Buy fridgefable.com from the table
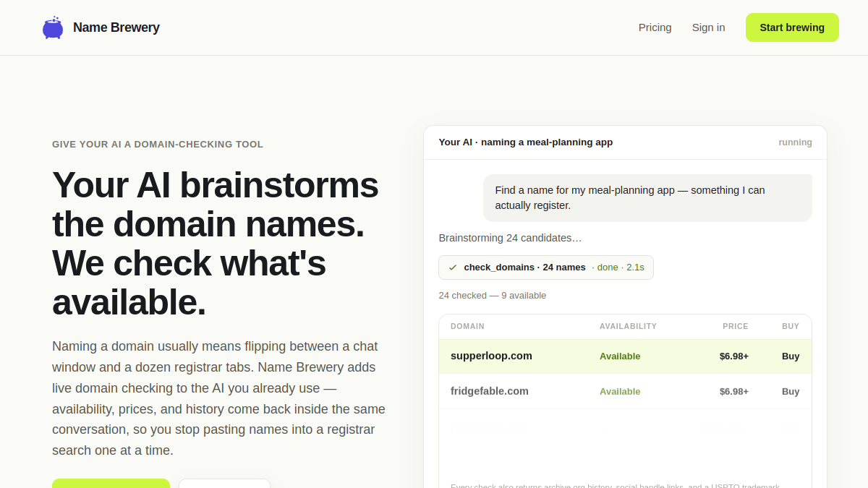This screenshot has width=868, height=488. pyautogui.click(x=791, y=391)
